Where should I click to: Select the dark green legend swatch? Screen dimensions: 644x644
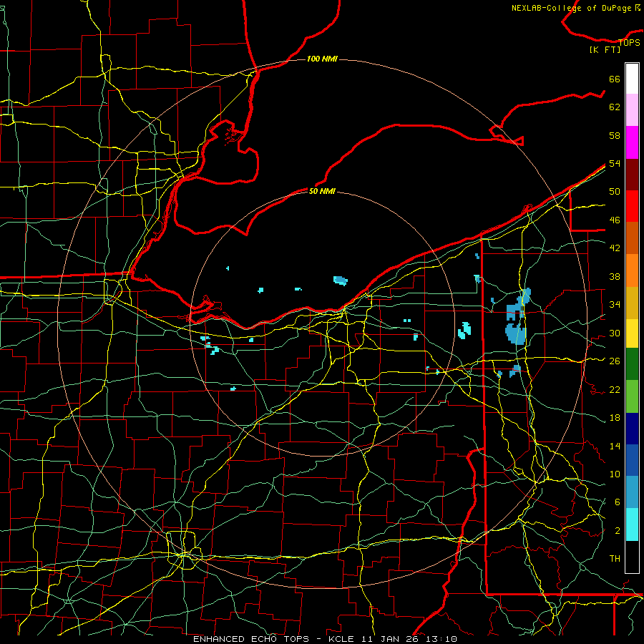pyautogui.click(x=632, y=364)
